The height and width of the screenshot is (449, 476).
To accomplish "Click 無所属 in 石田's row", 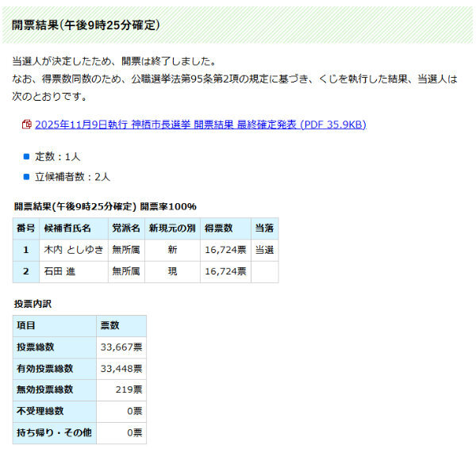I will point(126,271).
